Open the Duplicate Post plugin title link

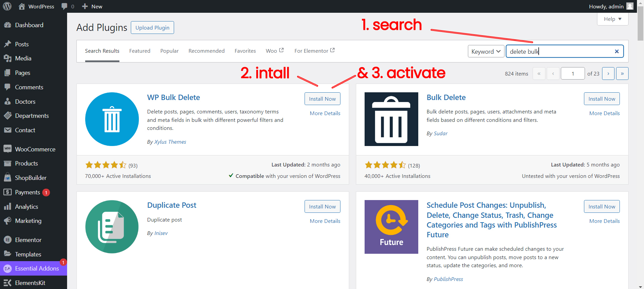pos(172,205)
